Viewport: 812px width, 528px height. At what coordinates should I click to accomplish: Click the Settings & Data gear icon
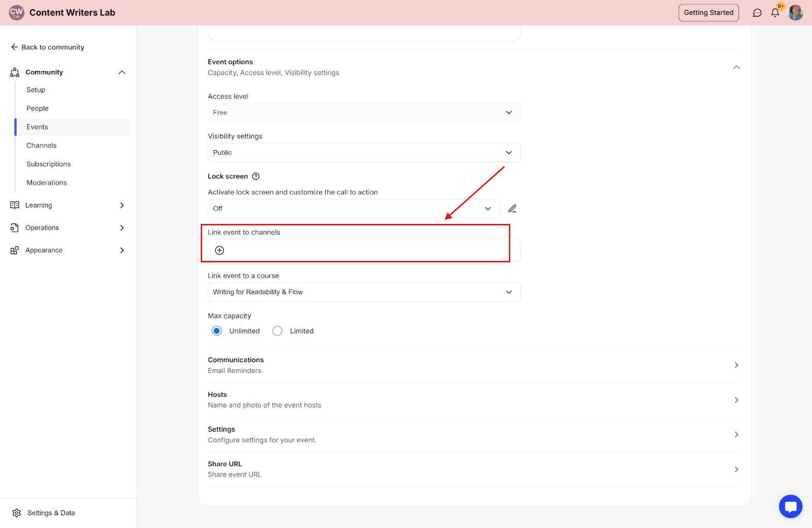17,513
